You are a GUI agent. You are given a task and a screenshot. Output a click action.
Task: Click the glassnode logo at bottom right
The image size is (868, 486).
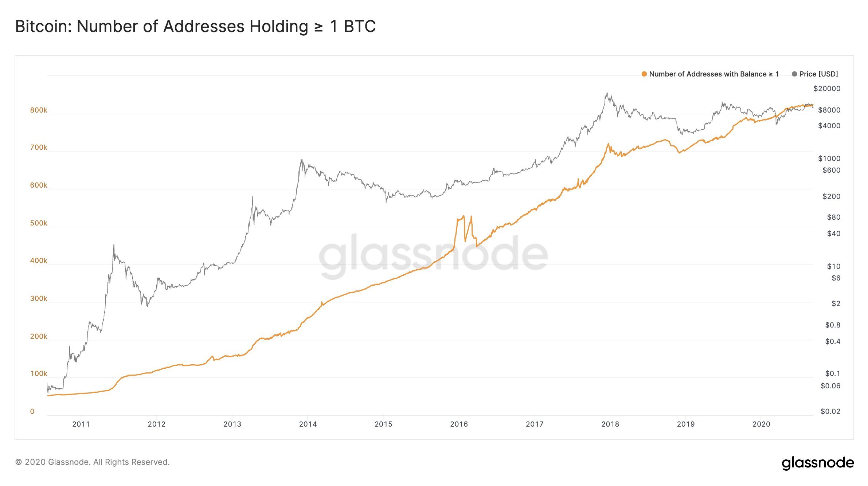[818, 463]
